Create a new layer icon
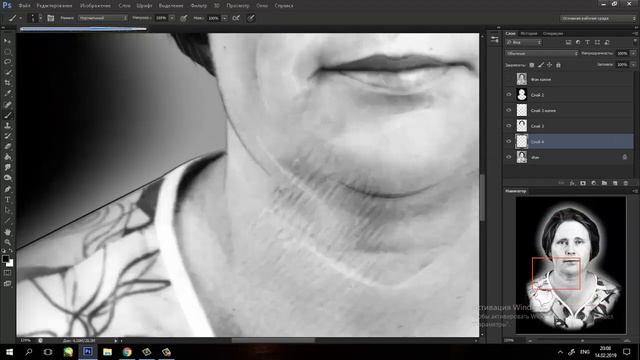Image resolution: width=640 pixels, height=360 pixels. pos(615,183)
